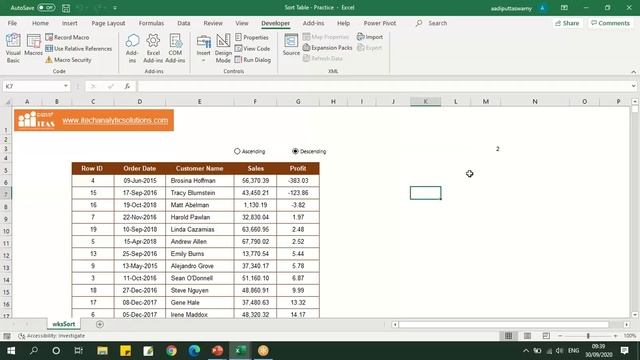Open Excel Add-ins
The image size is (640, 360).
tap(153, 48)
